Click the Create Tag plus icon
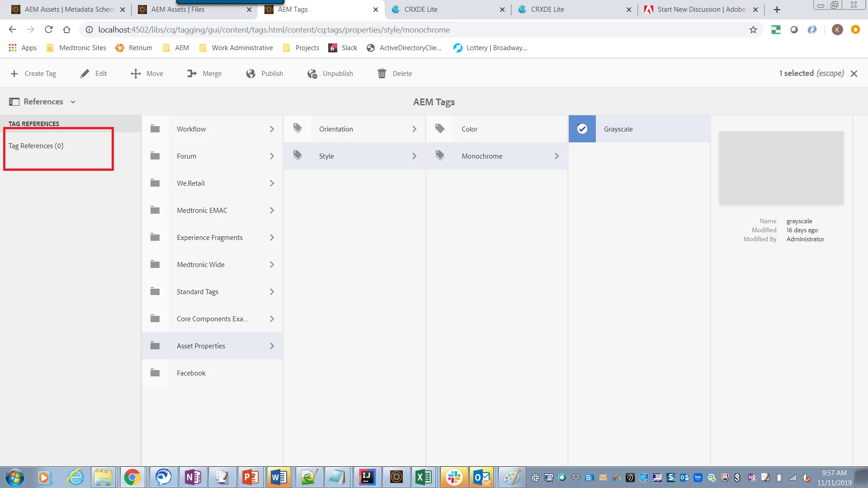Image resolution: width=868 pixels, height=488 pixels. pyautogui.click(x=14, y=74)
